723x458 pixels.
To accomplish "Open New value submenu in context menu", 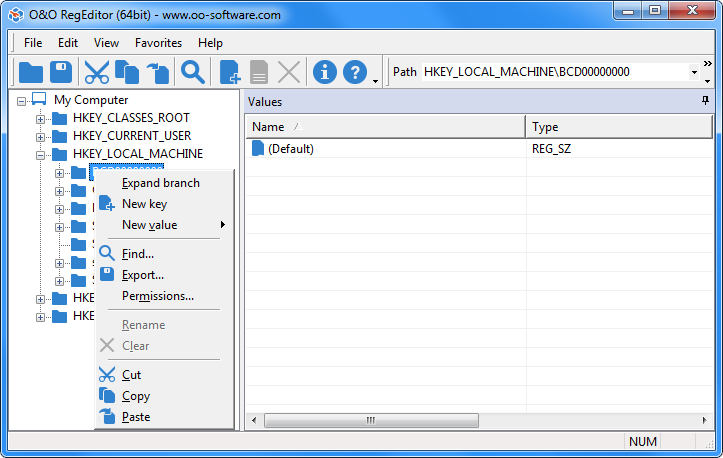I will coord(164,225).
